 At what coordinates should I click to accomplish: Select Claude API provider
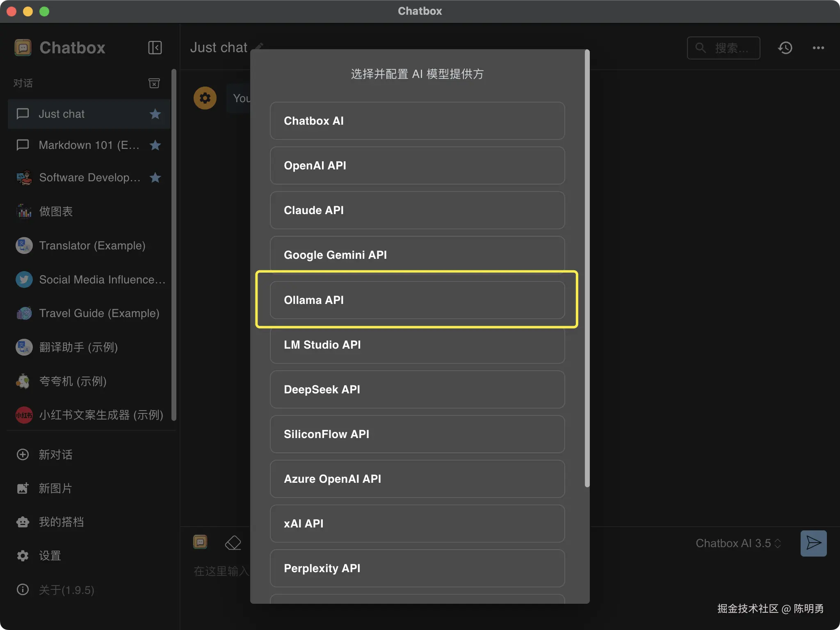click(x=417, y=210)
